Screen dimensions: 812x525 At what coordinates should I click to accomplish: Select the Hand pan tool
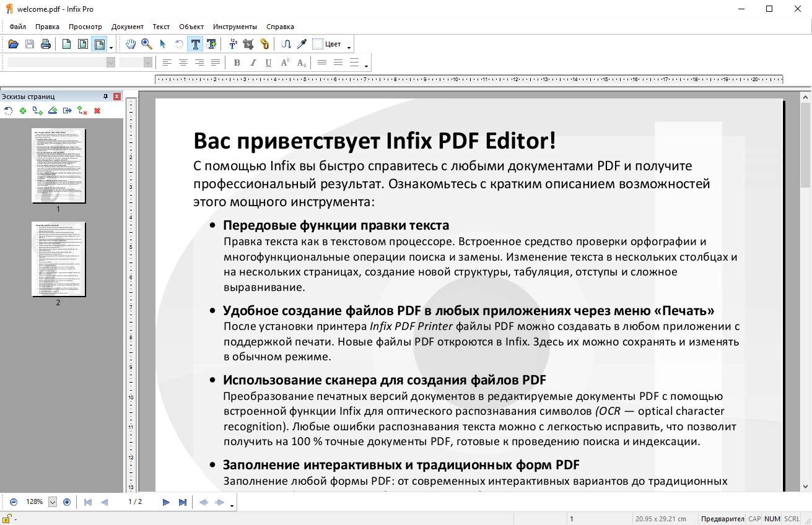[x=131, y=44]
